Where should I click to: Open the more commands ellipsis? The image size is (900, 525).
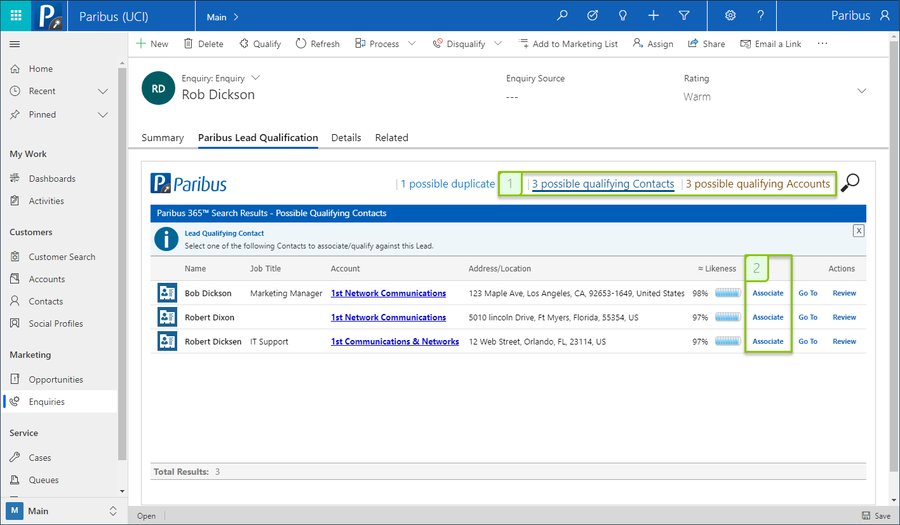click(x=823, y=44)
